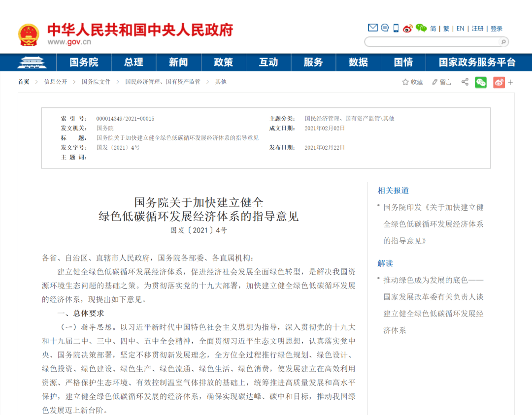The width and height of the screenshot is (532, 415).
Task: Expand more share options with plus sign
Action: point(510,82)
